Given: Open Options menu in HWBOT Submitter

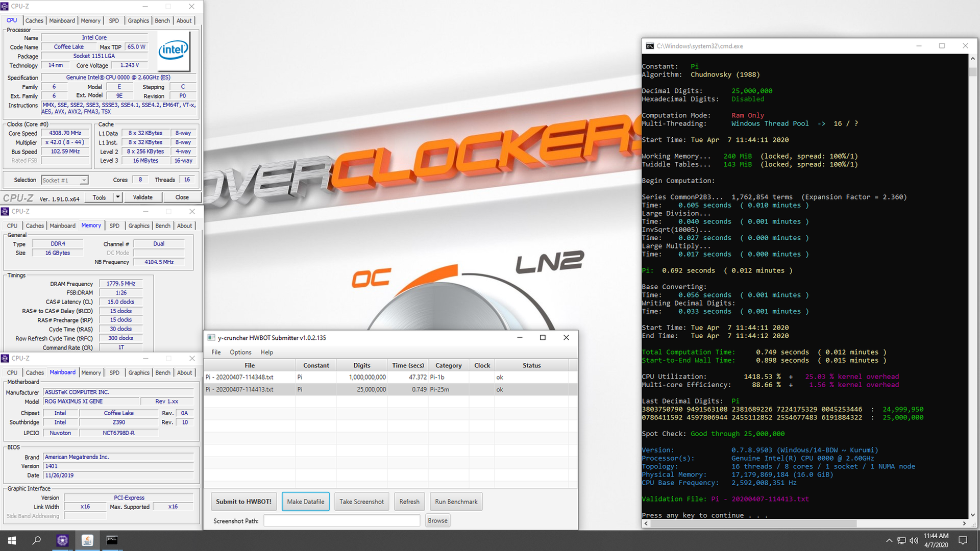Looking at the screenshot, I should click(240, 353).
